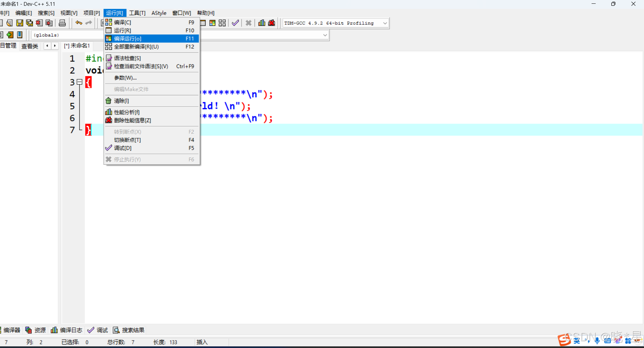The width and height of the screenshot is (644, 348).
Task: Select 全部重新编译[R](U) menu entry
Action: (x=151, y=47)
